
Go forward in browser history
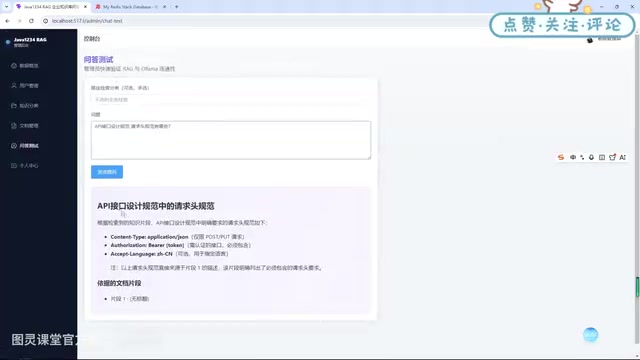(19, 21)
